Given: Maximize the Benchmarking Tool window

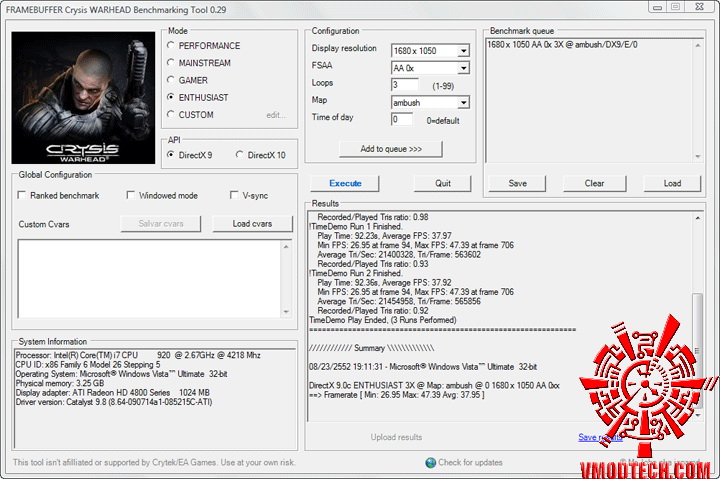Looking at the screenshot, I should click(675, 7).
